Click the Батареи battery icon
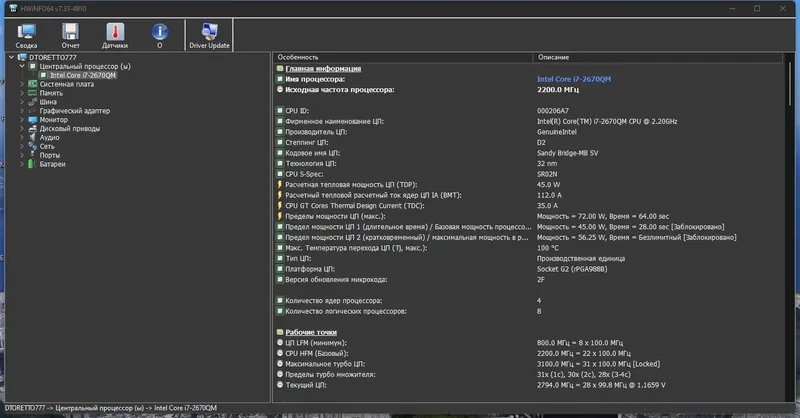 pyautogui.click(x=31, y=164)
